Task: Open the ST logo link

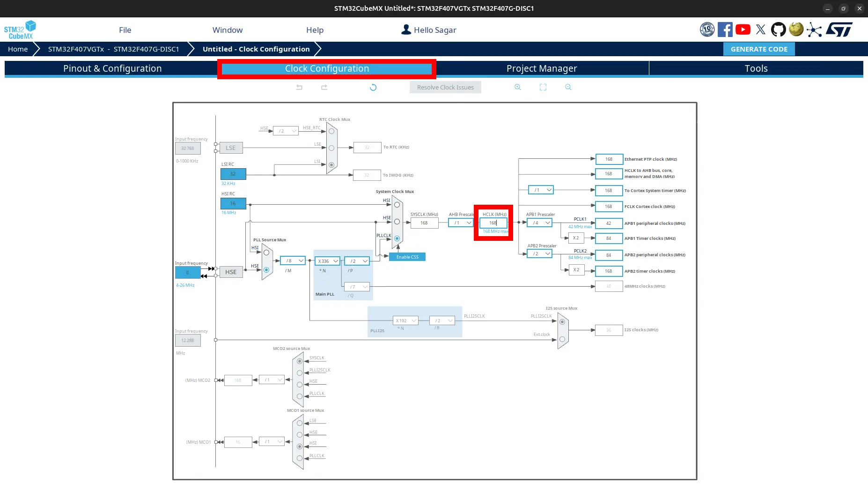Action: point(839,30)
